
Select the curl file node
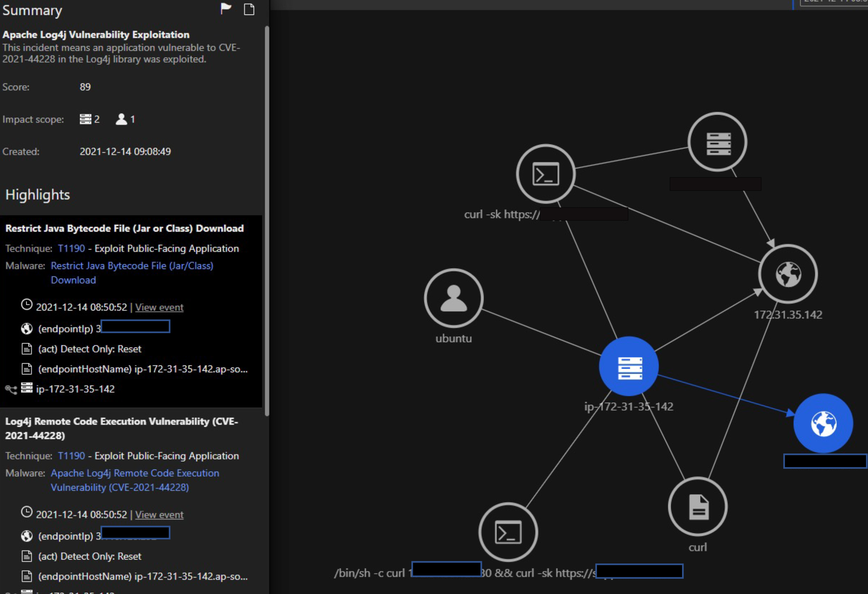point(698,507)
